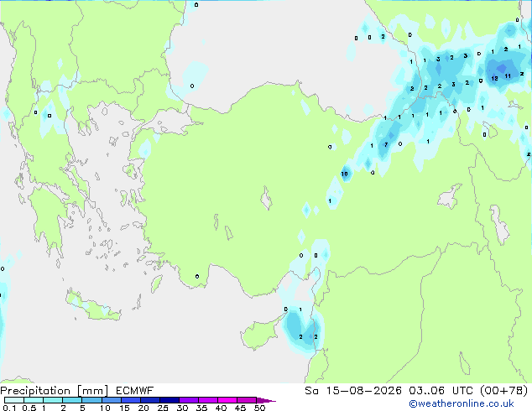Select the 15–20 mm legend swatch
This screenshot has height=411, width=532.
131,400
